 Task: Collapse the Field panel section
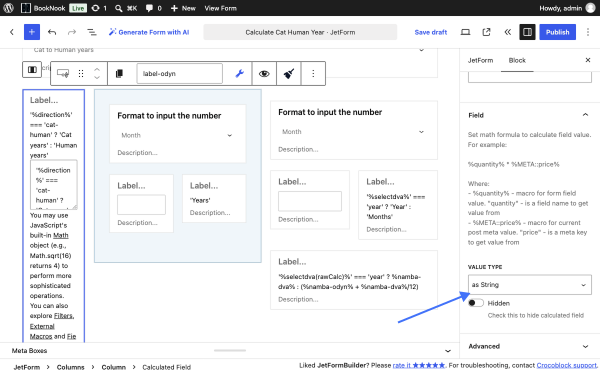pyautogui.click(x=530, y=115)
